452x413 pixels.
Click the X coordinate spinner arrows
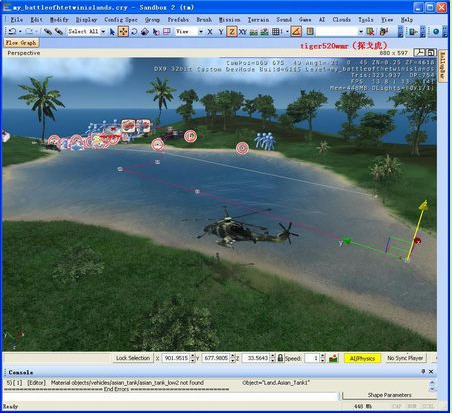[192, 358]
